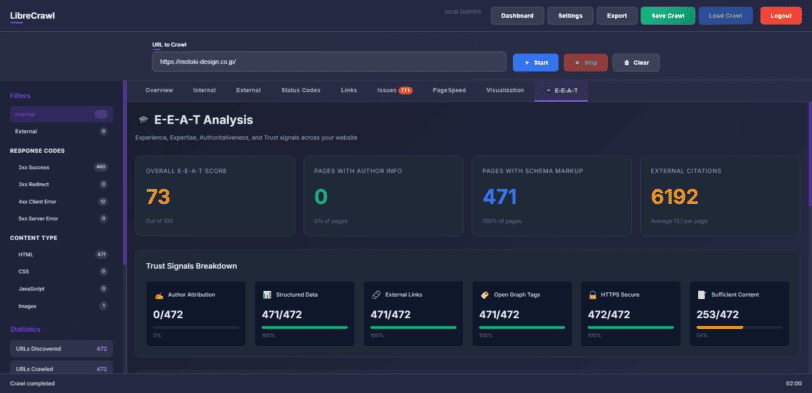Click the Pages With Schema Markup card
The width and height of the screenshot is (812, 393).
(552, 196)
